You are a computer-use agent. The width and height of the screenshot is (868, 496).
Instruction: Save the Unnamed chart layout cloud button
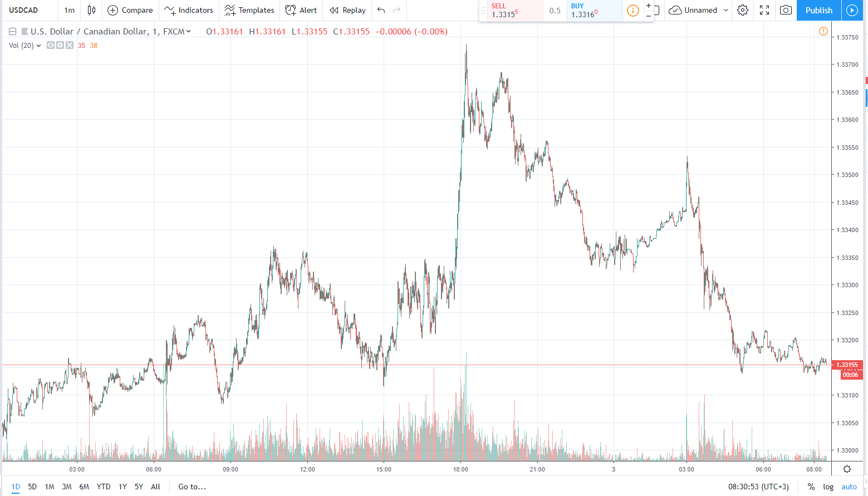tap(693, 10)
